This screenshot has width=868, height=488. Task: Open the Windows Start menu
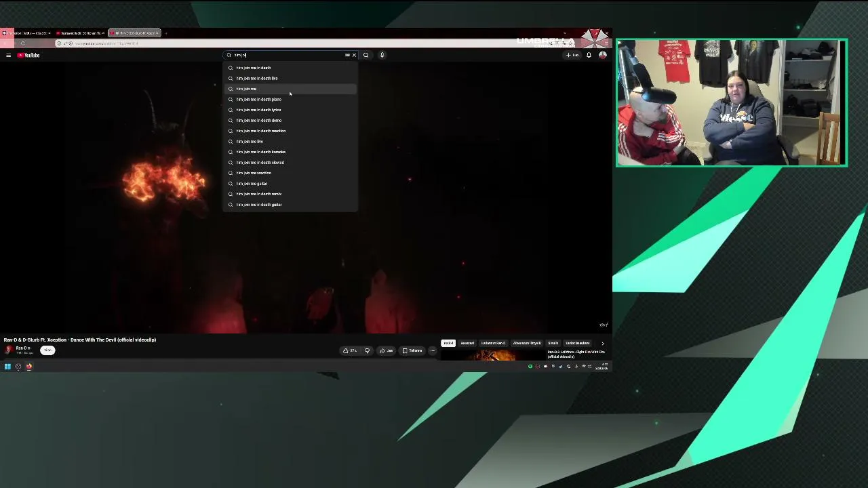(7, 367)
